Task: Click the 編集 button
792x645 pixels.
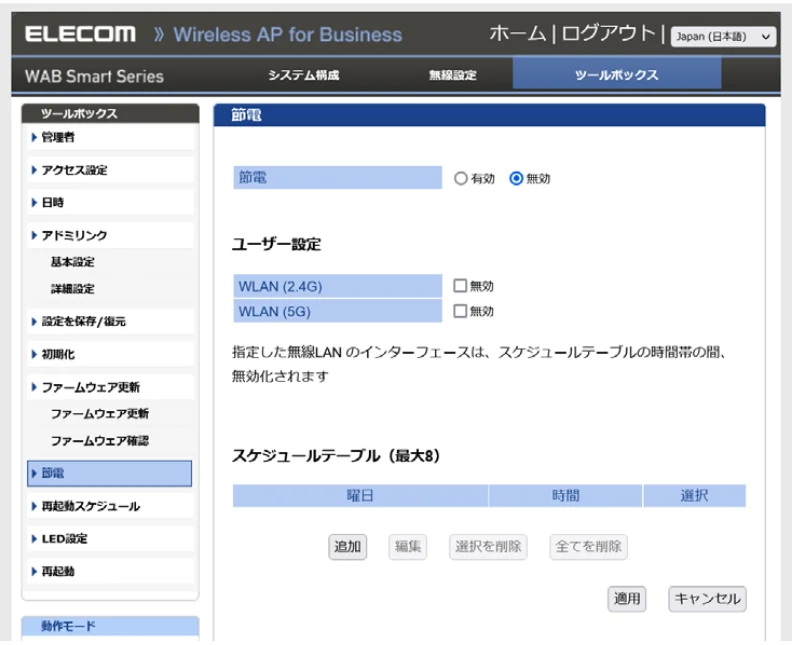Action: point(408,547)
